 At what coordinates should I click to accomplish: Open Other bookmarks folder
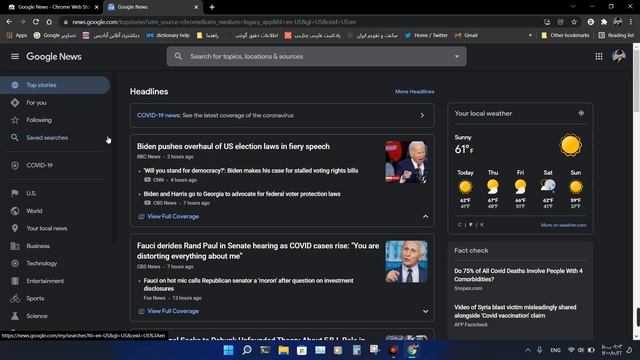565,36
